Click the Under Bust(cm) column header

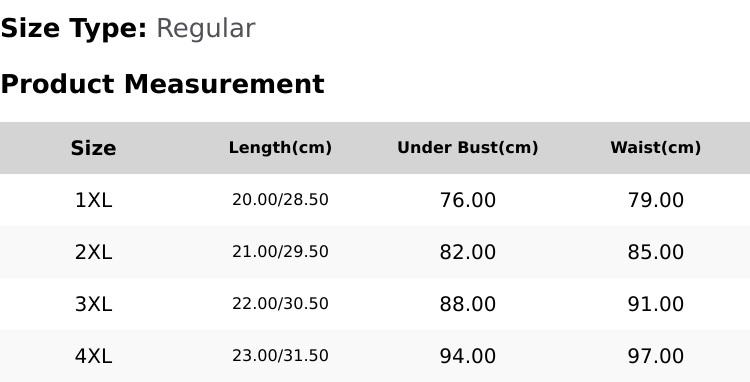468,148
